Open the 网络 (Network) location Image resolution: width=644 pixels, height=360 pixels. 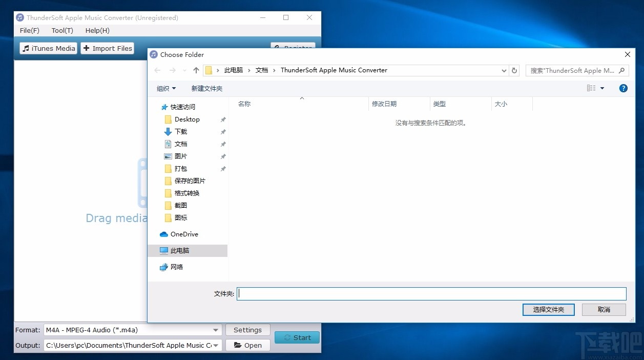[x=176, y=267]
